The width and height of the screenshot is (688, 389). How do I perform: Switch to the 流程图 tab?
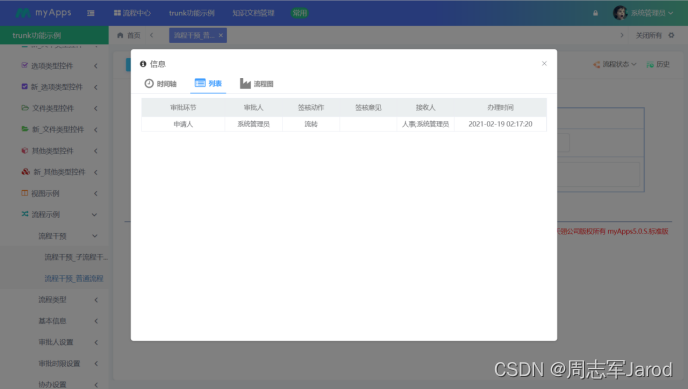[x=257, y=83]
